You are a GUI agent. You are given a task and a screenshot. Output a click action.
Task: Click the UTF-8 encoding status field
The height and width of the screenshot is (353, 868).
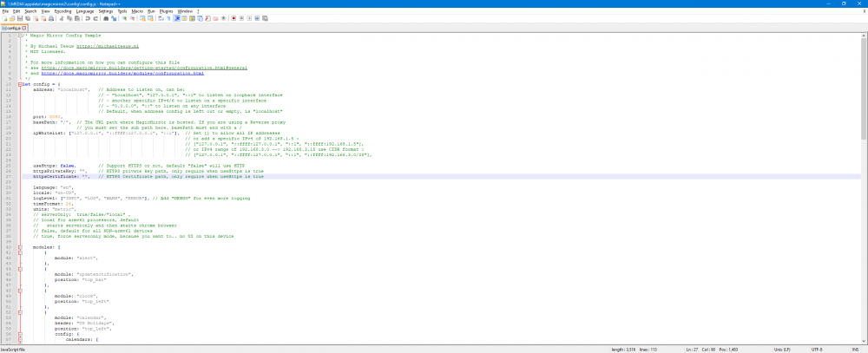pyautogui.click(x=817, y=350)
